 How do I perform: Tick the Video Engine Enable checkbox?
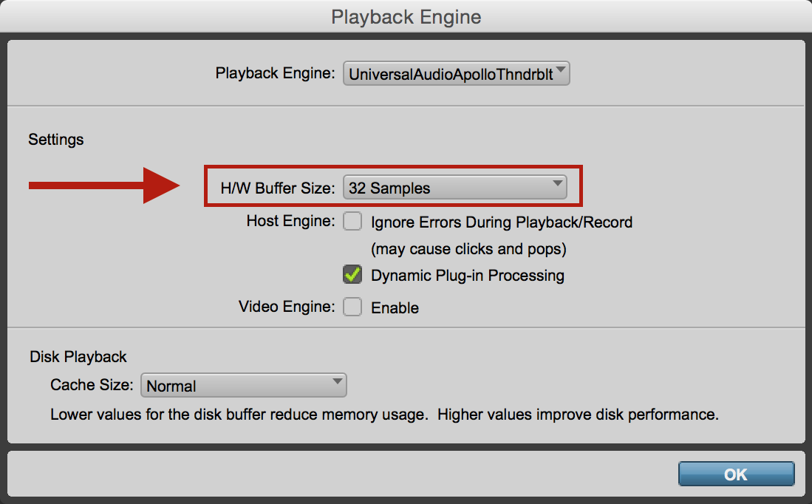coord(352,307)
